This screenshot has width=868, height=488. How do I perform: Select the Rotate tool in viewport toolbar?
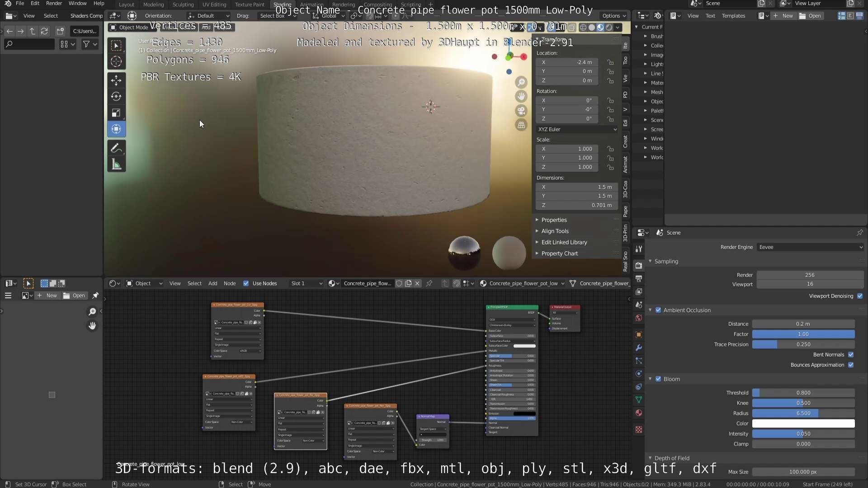pyautogui.click(x=116, y=96)
